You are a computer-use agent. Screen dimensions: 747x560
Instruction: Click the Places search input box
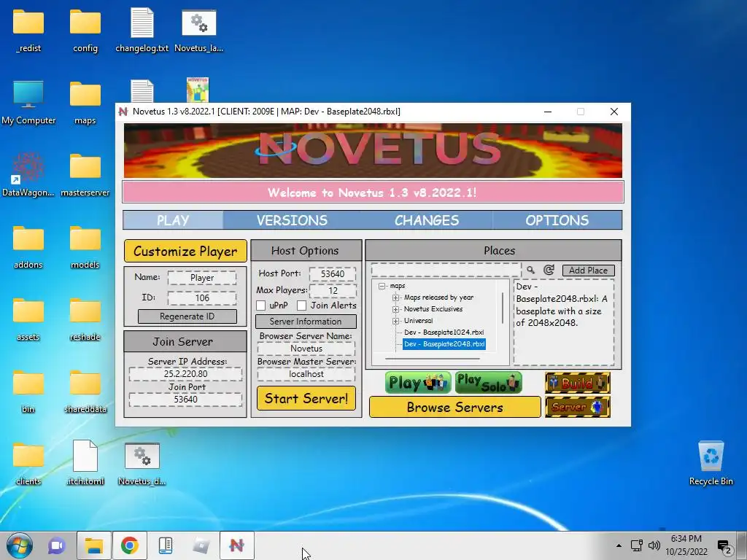tap(446, 270)
